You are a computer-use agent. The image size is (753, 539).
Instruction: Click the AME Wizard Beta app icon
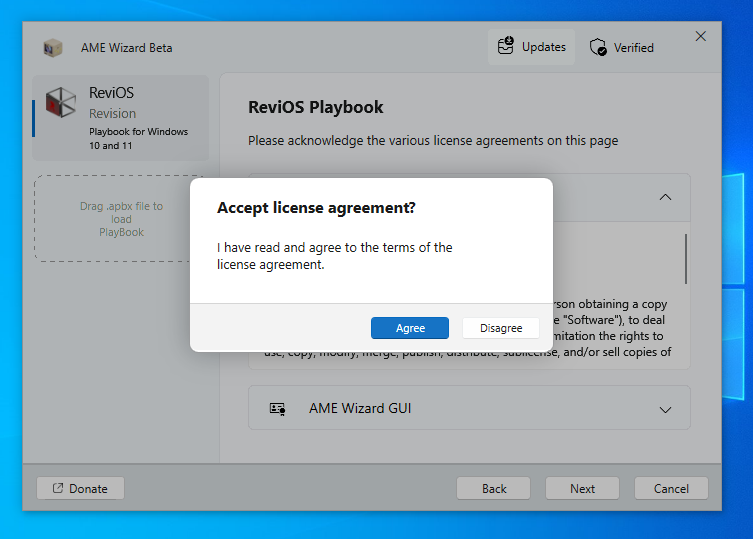click(53, 48)
